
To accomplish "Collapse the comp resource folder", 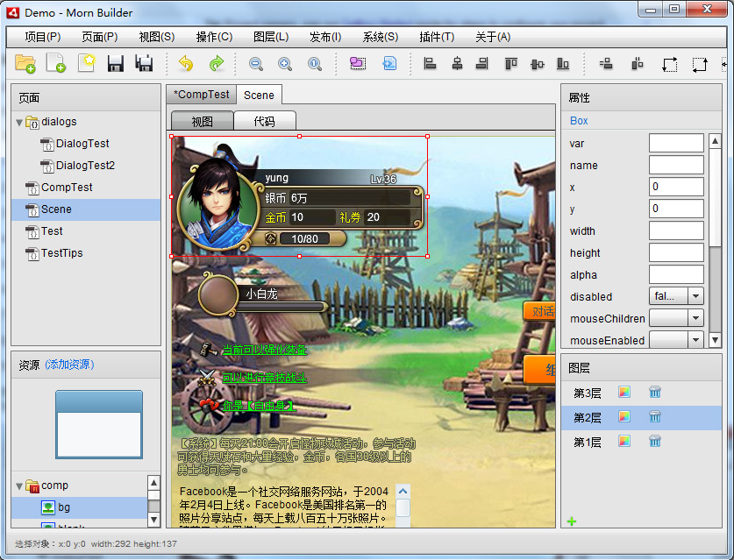I will (x=19, y=486).
